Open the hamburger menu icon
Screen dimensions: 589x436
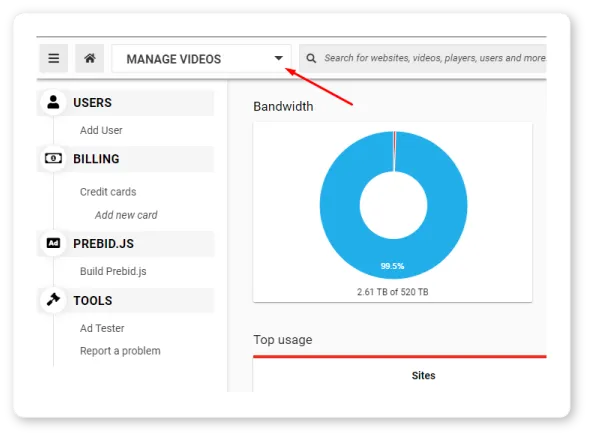click(54, 58)
